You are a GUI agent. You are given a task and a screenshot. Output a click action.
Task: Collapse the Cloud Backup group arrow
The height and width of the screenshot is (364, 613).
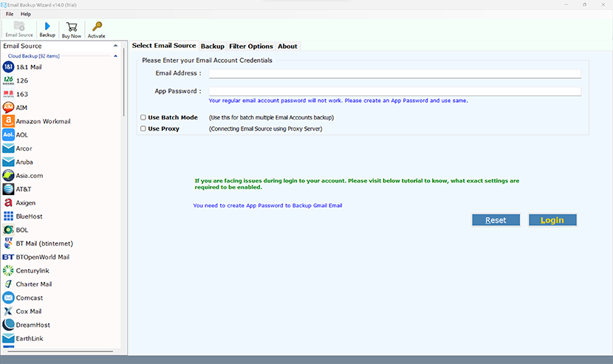coord(115,56)
